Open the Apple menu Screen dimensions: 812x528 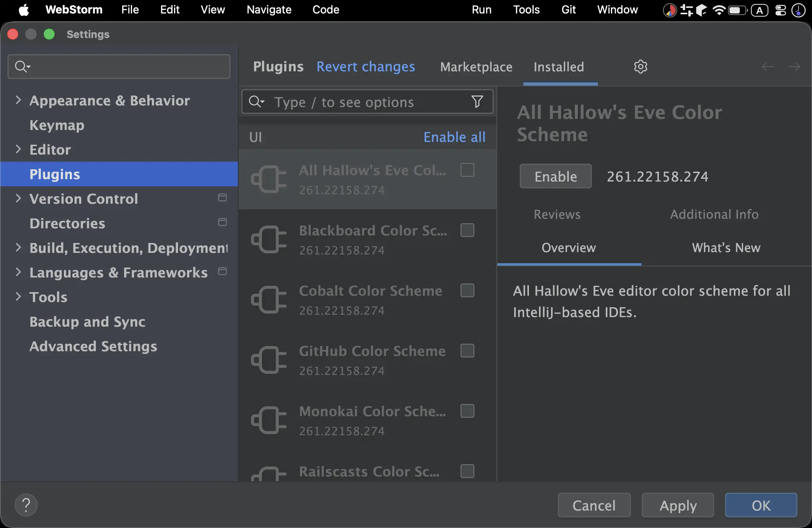point(24,10)
